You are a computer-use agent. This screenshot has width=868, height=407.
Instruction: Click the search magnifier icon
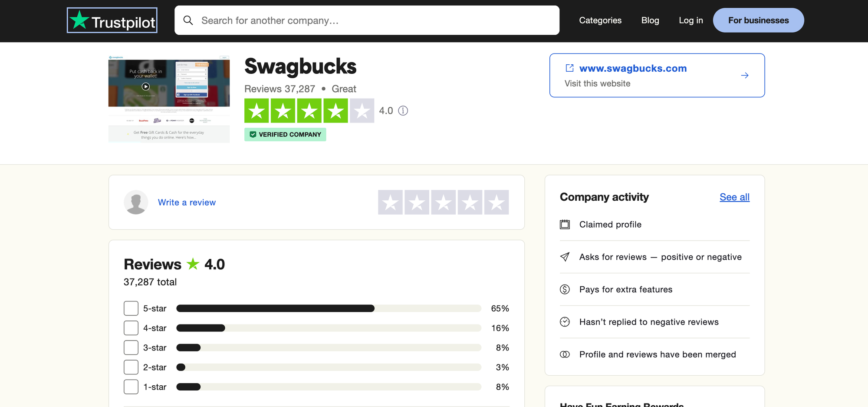(x=188, y=20)
